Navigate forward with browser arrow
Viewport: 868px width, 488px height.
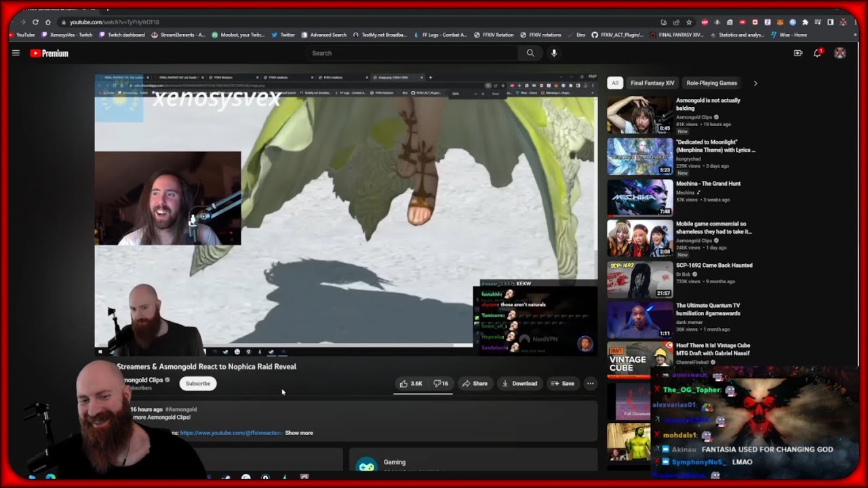click(x=23, y=22)
